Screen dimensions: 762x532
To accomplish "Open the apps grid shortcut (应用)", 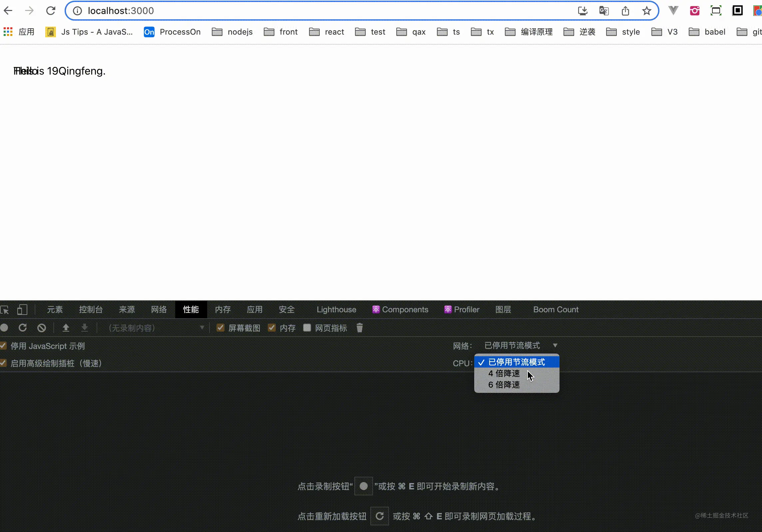I will (x=19, y=32).
